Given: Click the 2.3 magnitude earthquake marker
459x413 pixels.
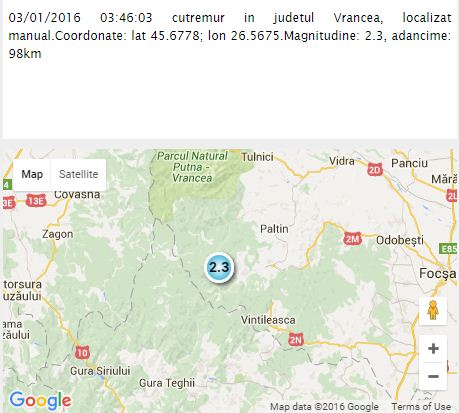Looking at the screenshot, I should (219, 268).
